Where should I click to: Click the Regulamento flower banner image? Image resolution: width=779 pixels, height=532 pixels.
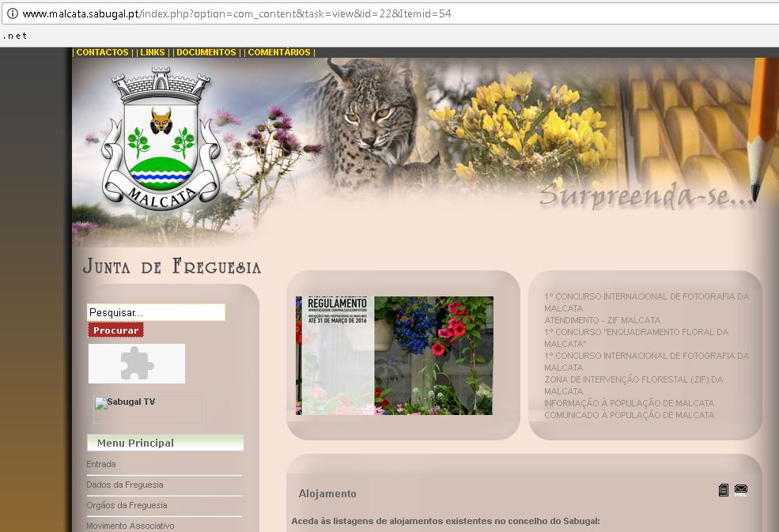(x=395, y=356)
